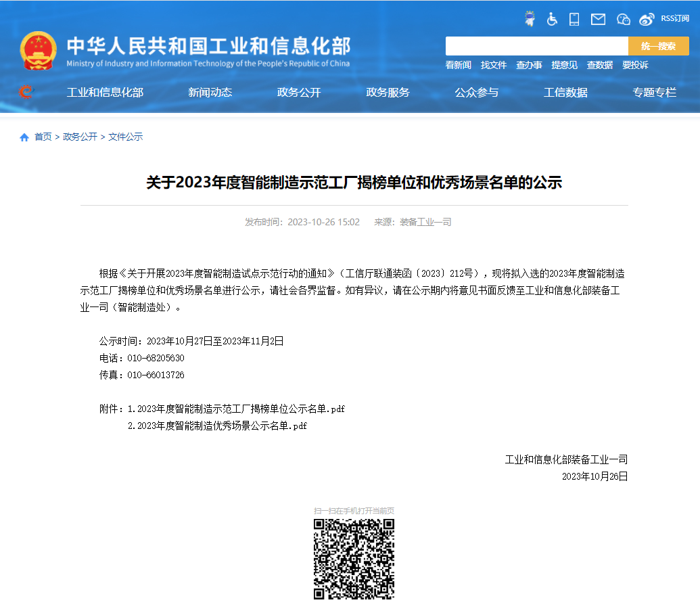Viewport: 700px width, 615px height.
Task: Open the 文件公示 breadcrumb link
Action: coord(125,137)
